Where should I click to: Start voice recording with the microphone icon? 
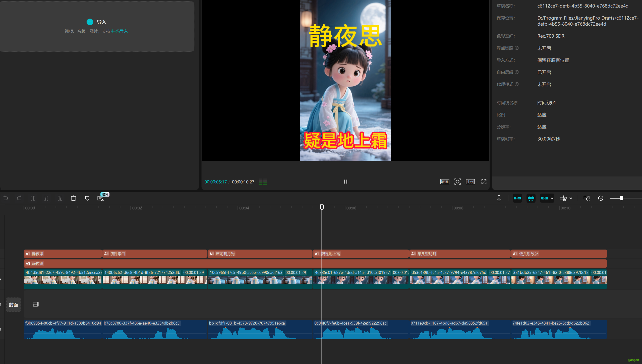pyautogui.click(x=499, y=198)
